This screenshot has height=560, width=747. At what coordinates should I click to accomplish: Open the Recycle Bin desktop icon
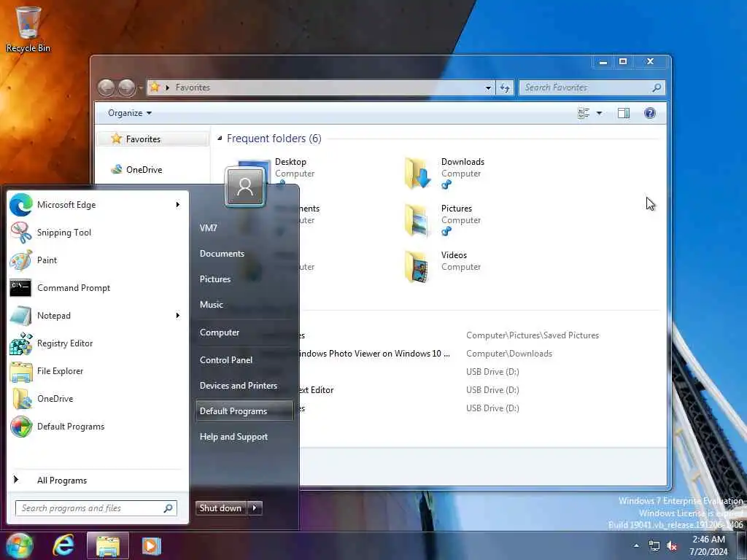point(28,28)
